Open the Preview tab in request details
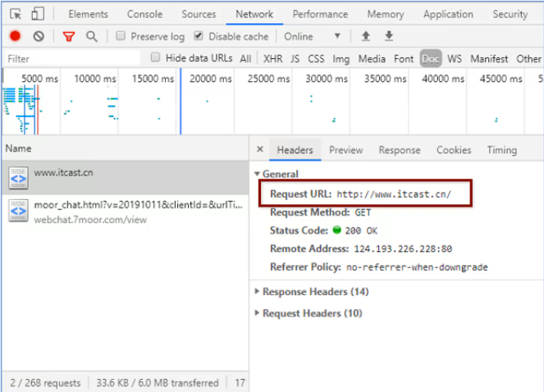544x392 pixels. (x=345, y=150)
